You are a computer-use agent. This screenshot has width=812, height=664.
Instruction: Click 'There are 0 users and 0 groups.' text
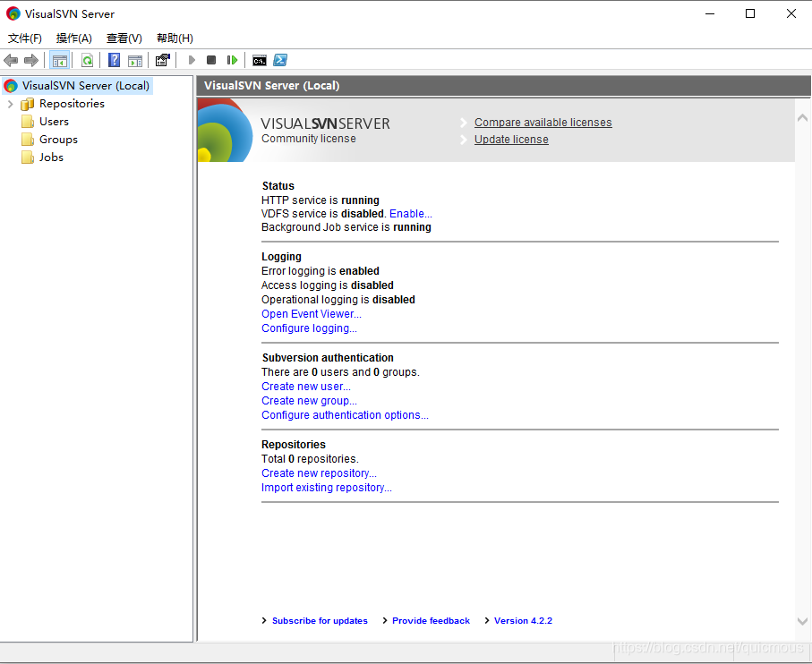[x=340, y=372]
